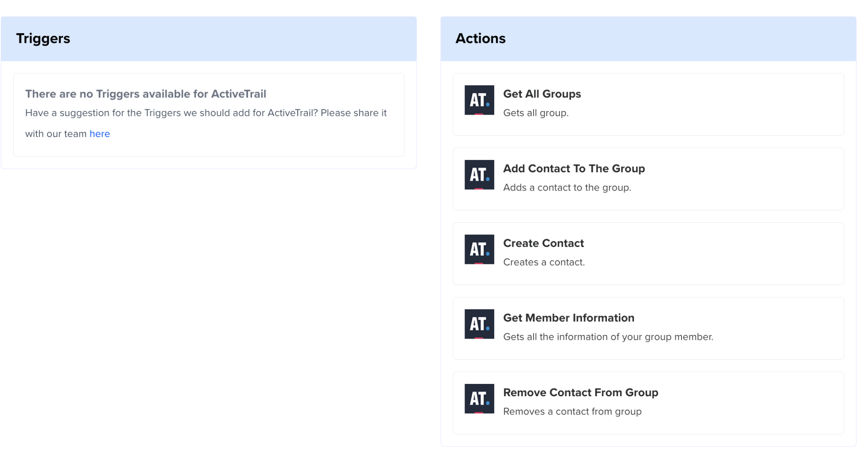This screenshot has height=456, width=868.
Task: Click the Removes a contact from group description
Action: pos(572,411)
